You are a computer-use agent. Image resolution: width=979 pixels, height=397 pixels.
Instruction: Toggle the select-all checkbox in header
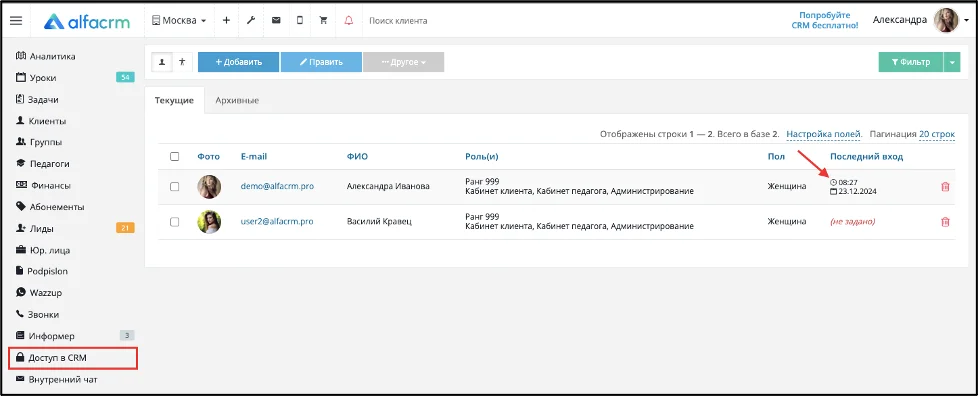pos(175,157)
